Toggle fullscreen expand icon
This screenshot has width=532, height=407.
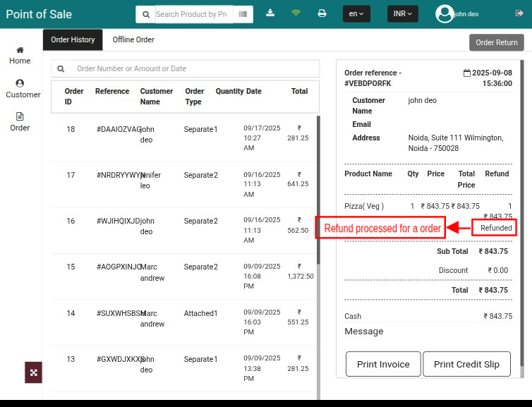(x=33, y=372)
